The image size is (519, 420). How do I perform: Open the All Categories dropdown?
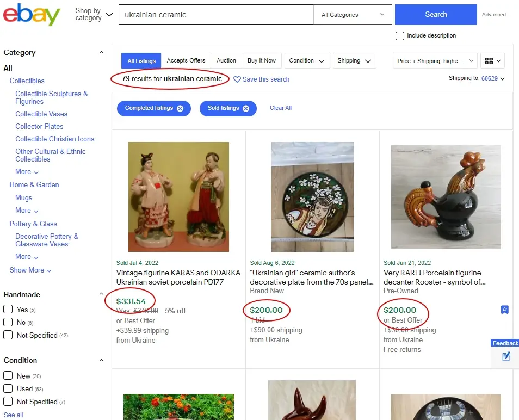pyautogui.click(x=353, y=15)
